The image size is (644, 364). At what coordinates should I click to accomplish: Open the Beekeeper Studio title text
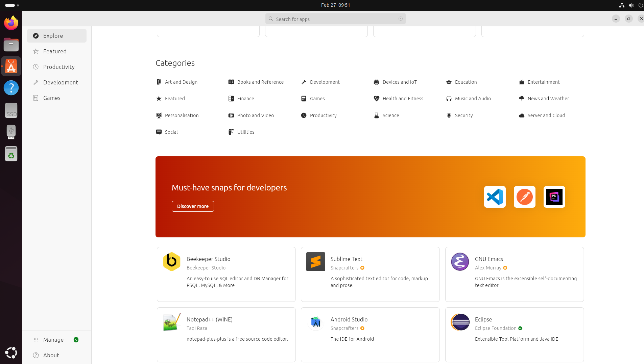click(209, 259)
